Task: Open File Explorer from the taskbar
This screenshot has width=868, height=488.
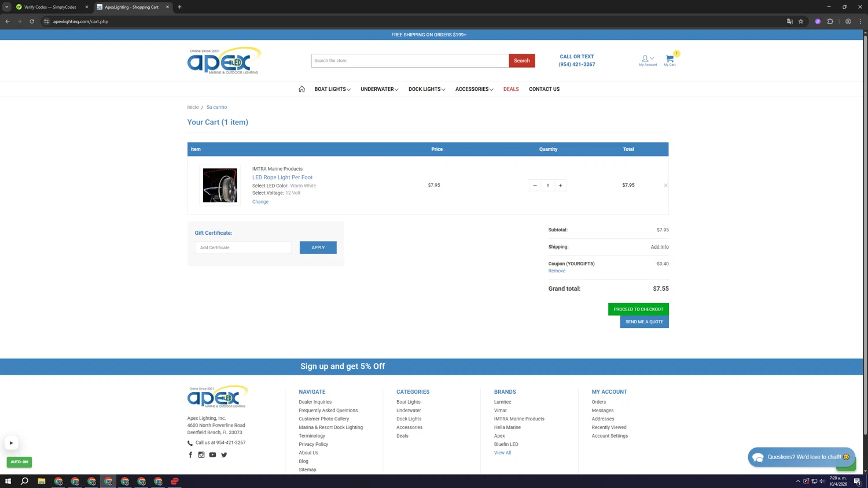Action: 42,481
